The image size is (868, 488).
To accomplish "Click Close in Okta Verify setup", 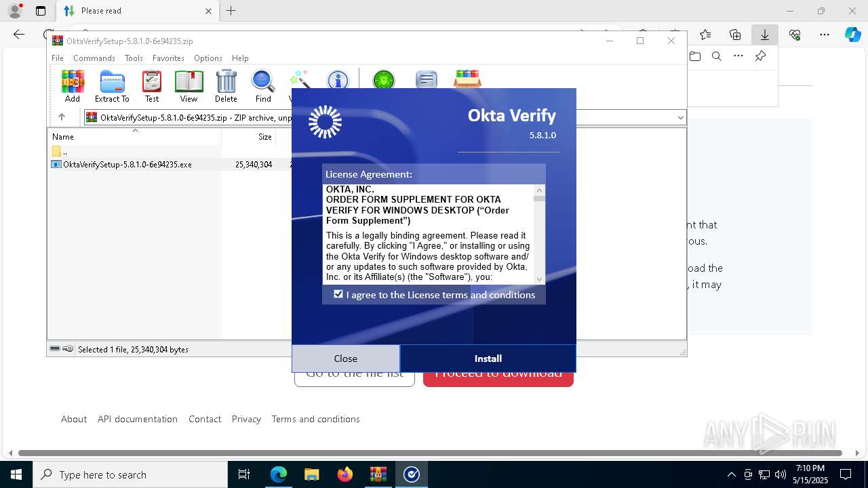I will pos(346,359).
